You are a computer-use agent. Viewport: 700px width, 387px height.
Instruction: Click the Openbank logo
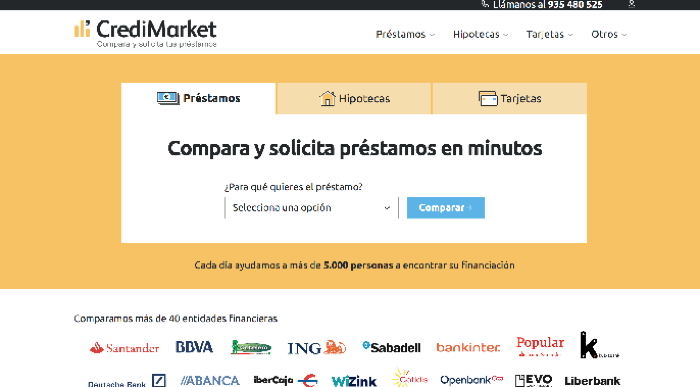pyautogui.click(x=472, y=380)
